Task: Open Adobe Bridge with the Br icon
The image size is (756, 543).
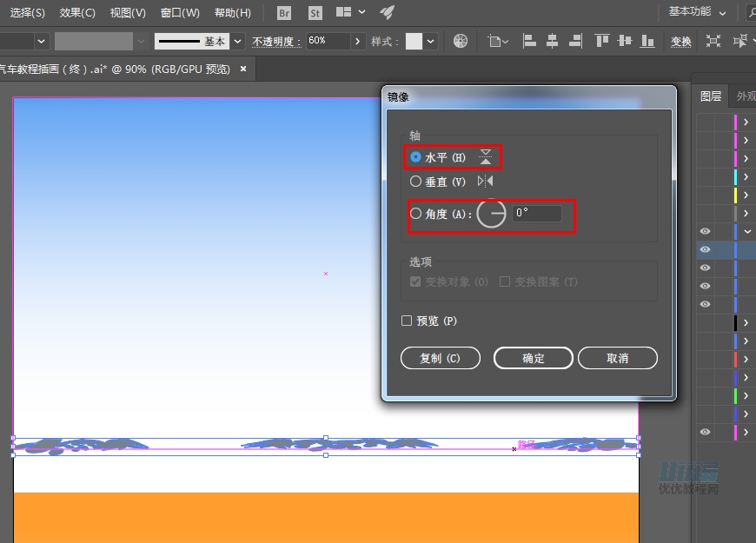Action: (283, 13)
